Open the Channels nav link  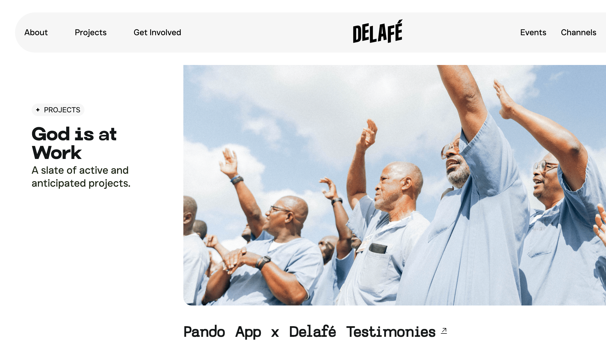(578, 32)
